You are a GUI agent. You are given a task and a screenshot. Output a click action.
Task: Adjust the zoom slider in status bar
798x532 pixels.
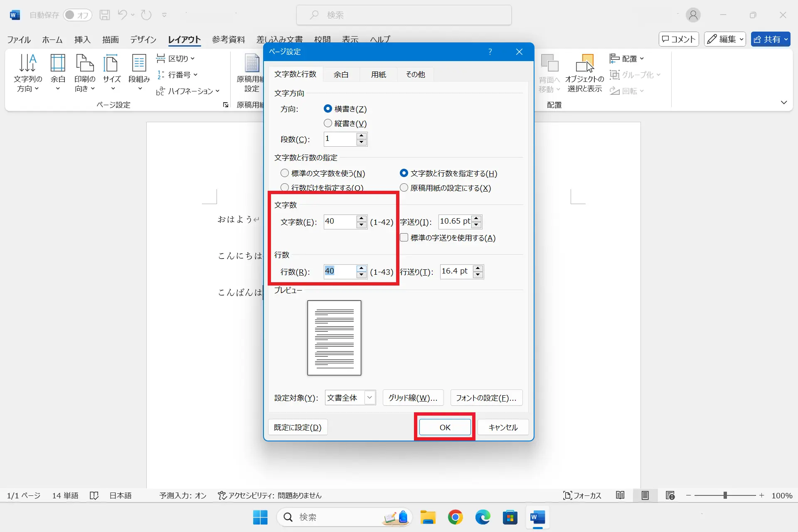tap(725, 495)
